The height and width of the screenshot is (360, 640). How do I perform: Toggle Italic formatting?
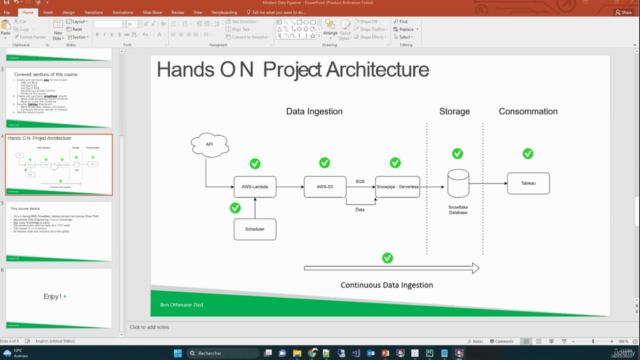pyautogui.click(x=104, y=35)
